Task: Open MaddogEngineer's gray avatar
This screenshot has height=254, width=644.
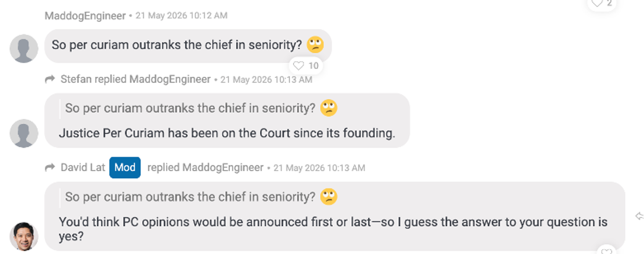Action: click(x=24, y=48)
